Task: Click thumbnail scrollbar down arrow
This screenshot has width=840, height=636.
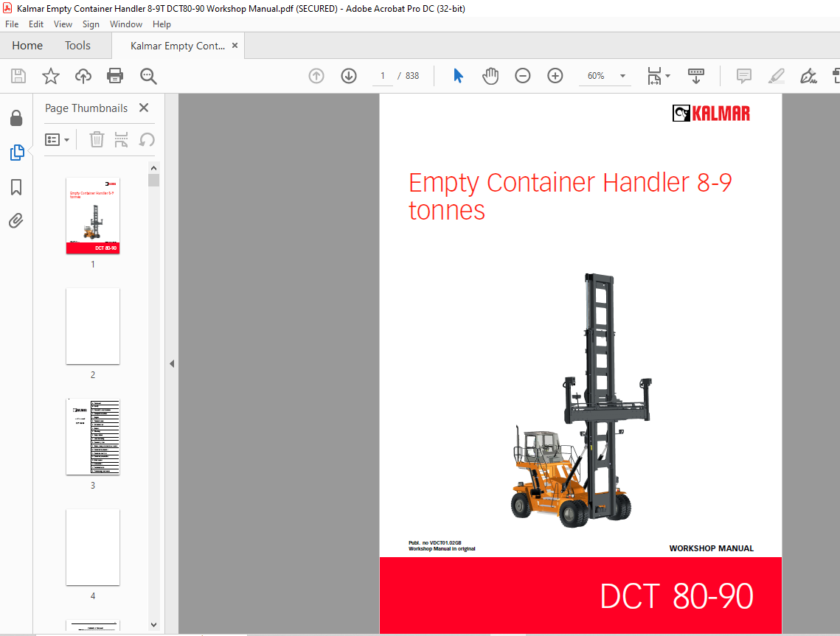Action: [153, 625]
